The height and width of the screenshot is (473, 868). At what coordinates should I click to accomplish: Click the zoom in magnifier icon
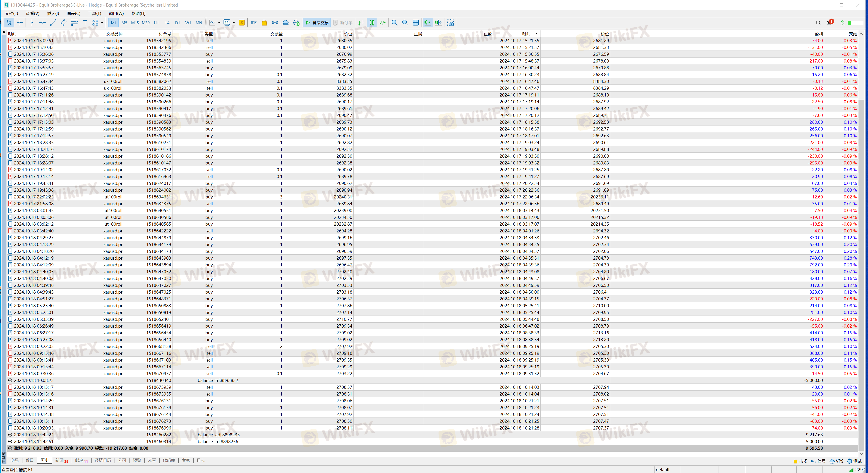pyautogui.click(x=394, y=23)
